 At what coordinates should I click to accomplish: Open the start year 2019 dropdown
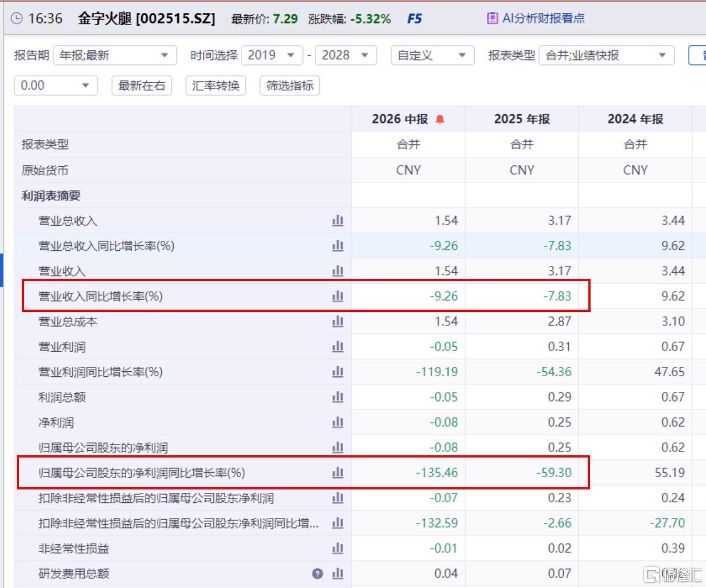272,55
